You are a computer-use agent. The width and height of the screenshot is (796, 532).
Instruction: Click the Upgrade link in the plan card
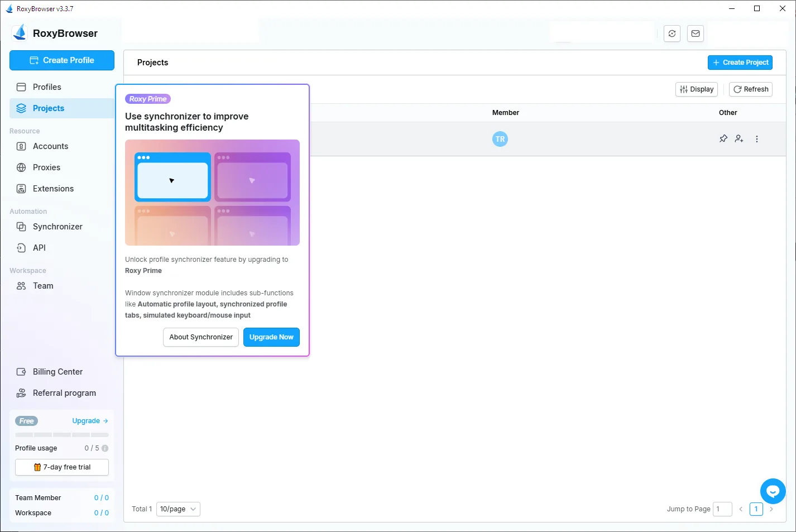point(90,421)
